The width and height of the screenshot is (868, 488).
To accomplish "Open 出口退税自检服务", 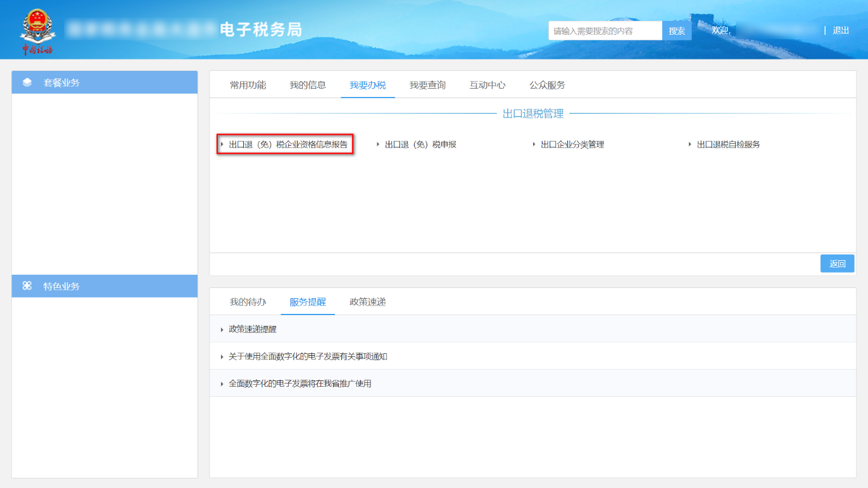I will (728, 144).
